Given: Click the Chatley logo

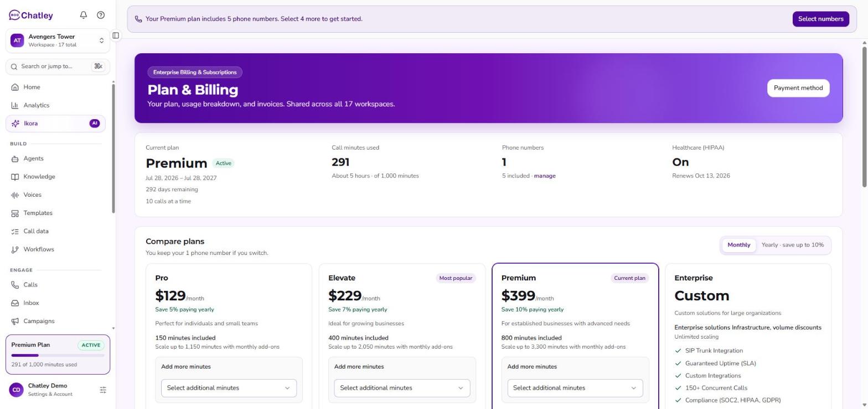Looking at the screenshot, I should 31,15.
